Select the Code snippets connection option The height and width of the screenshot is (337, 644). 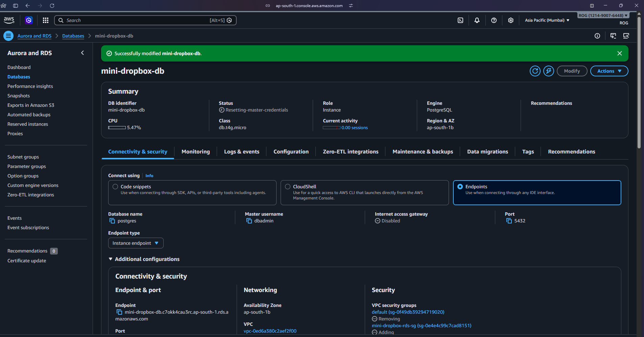click(115, 187)
